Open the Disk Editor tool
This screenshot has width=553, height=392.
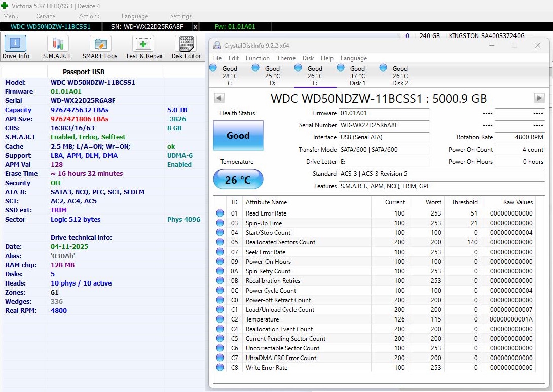pyautogui.click(x=186, y=48)
